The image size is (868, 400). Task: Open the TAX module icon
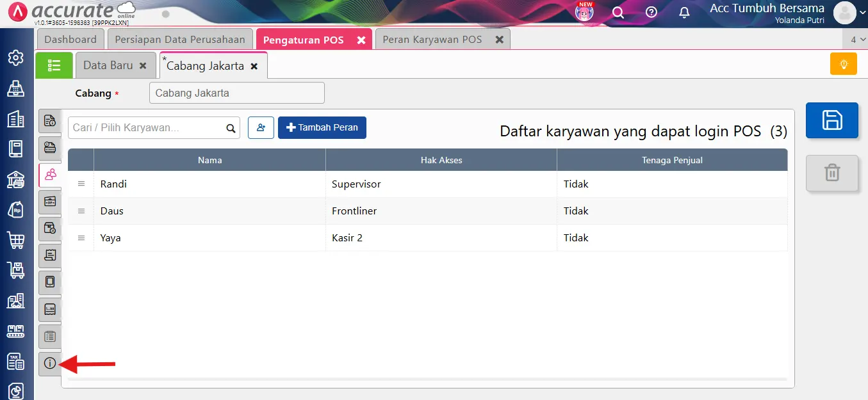[15, 361]
